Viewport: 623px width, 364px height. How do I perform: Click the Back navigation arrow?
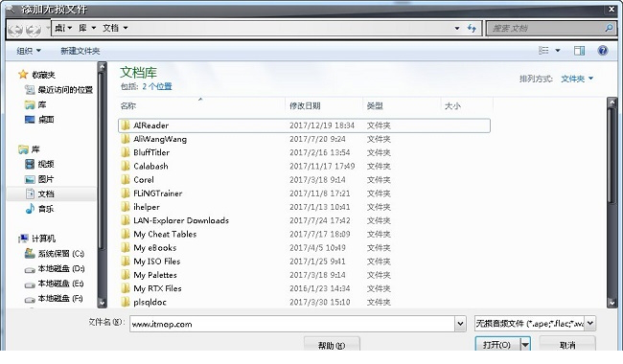click(15, 29)
